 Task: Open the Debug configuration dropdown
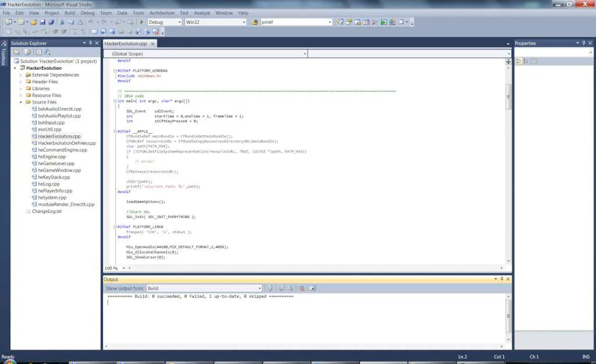tap(179, 23)
